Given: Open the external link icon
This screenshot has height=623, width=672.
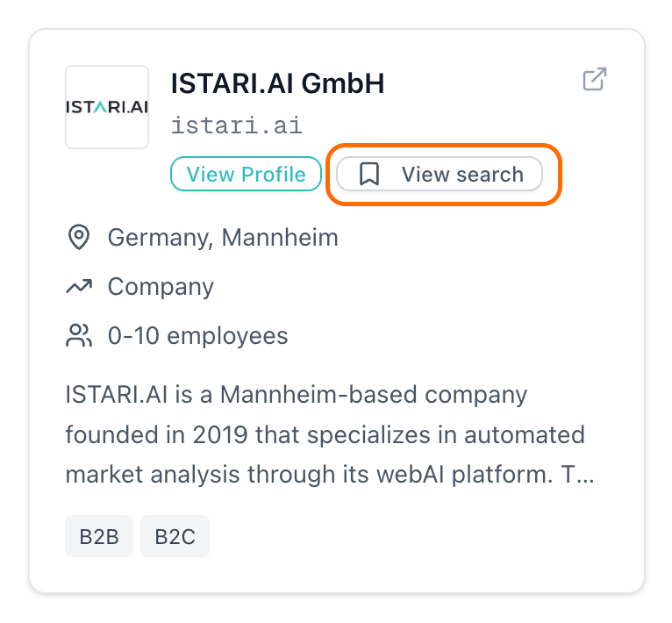Looking at the screenshot, I should click(x=595, y=79).
